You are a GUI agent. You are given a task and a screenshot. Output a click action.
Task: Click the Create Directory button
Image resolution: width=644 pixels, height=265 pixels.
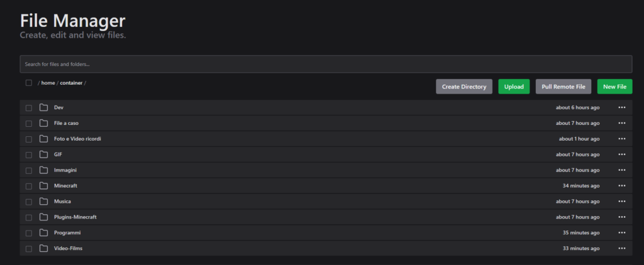(464, 87)
